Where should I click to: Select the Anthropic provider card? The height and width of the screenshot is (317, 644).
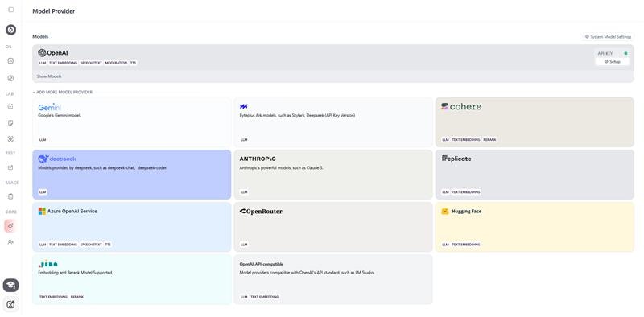click(333, 174)
